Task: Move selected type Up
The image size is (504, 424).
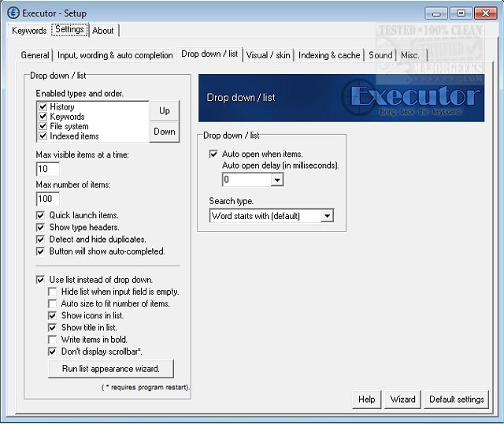Action: (x=165, y=110)
